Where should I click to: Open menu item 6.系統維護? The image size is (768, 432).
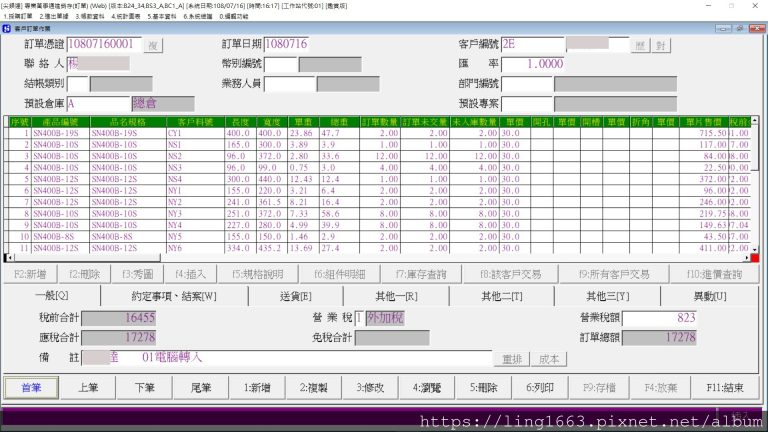(x=198, y=16)
